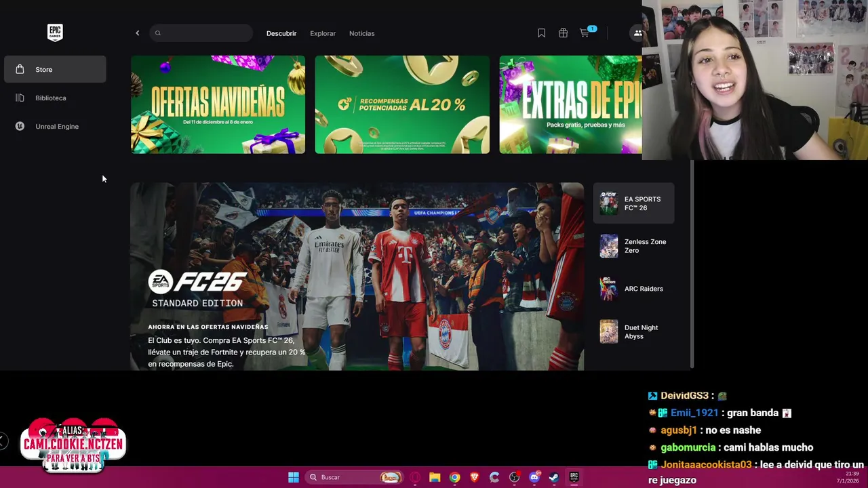Viewport: 868px width, 488px height.
Task: Click 'ARC Raiders' game thumbnail icon
Action: (609, 289)
